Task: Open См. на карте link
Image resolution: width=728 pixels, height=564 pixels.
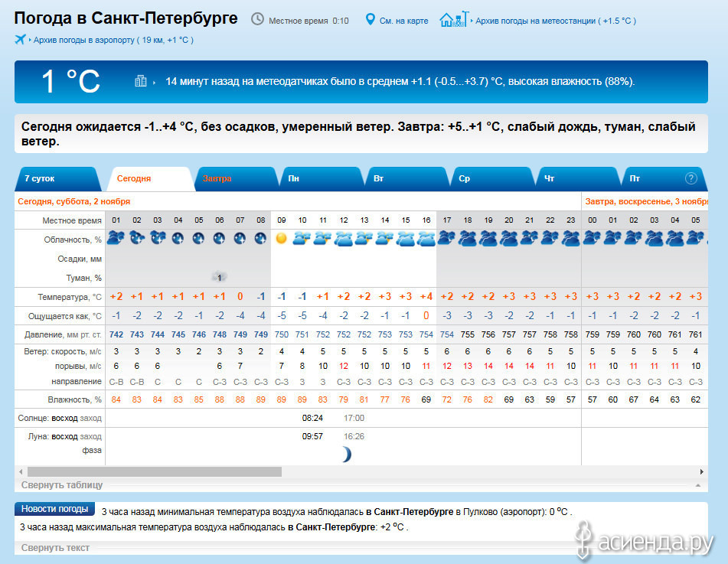Action: 403,21
